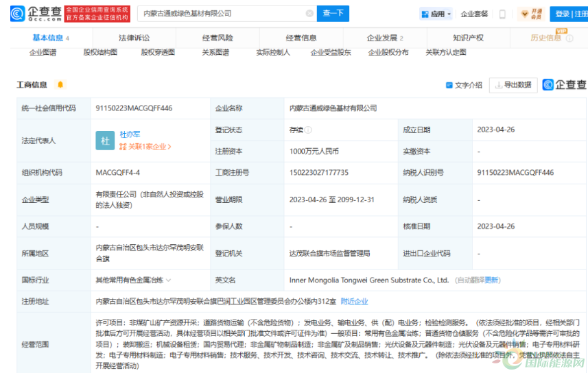Open the 企业股权分布 sub-menu item
Viewport: 588px width, 373px height.
[x=388, y=53]
